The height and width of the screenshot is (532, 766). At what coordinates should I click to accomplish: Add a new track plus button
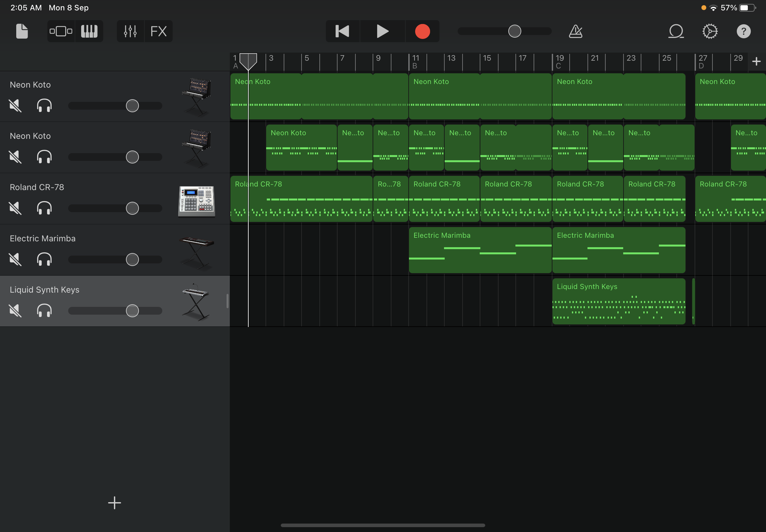(114, 503)
